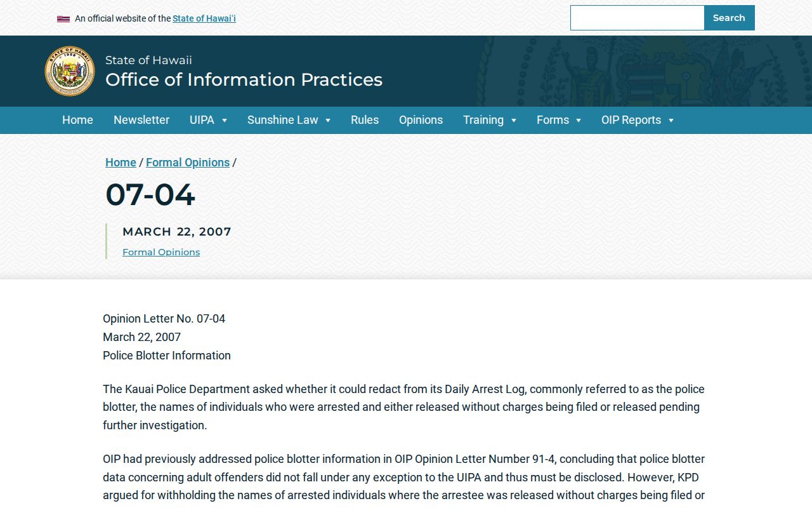Open the Opinions menu item
The height and width of the screenshot is (508, 812).
[421, 120]
